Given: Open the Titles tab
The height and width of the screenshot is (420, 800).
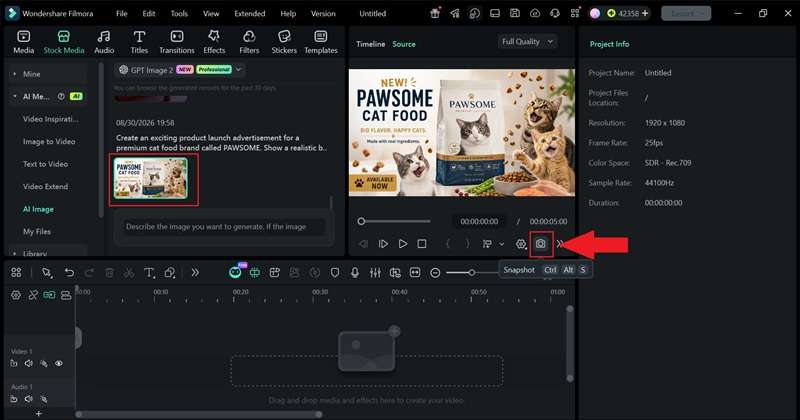Looking at the screenshot, I should pos(139,42).
